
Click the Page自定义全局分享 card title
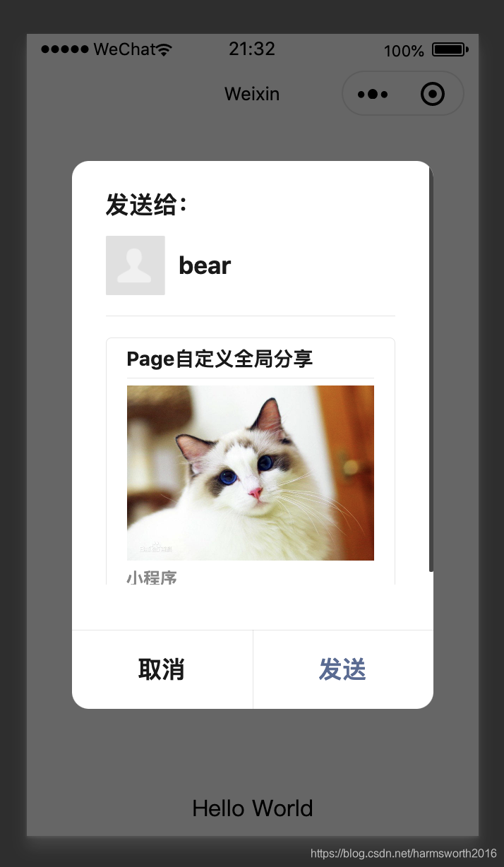pos(220,359)
